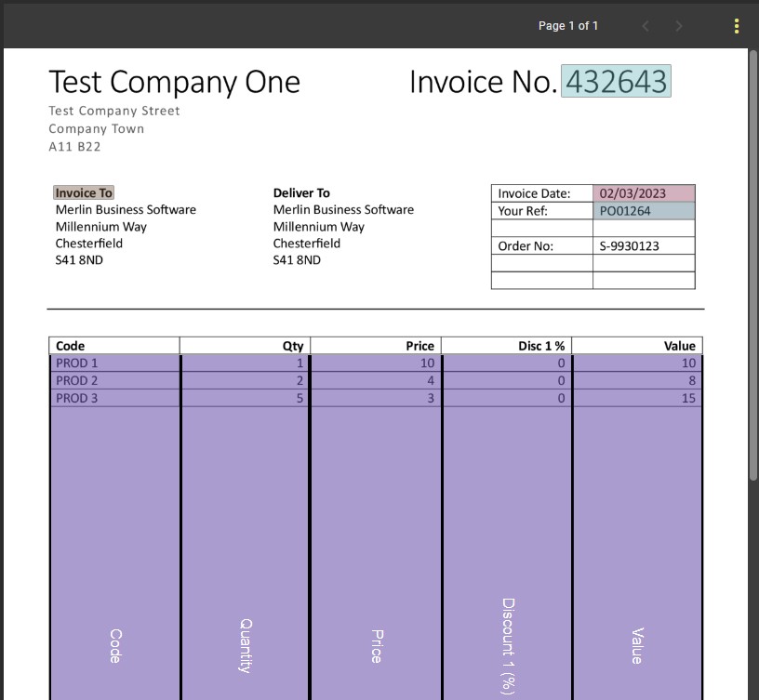Screen dimensions: 759x700
Task: Click the rotated Quantity column label
Action: click(x=246, y=644)
